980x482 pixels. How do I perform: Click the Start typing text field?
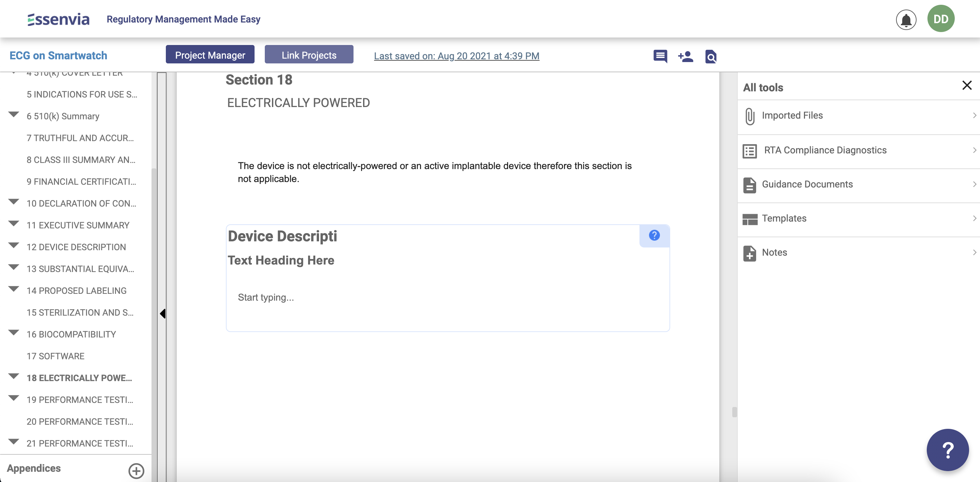(x=447, y=297)
